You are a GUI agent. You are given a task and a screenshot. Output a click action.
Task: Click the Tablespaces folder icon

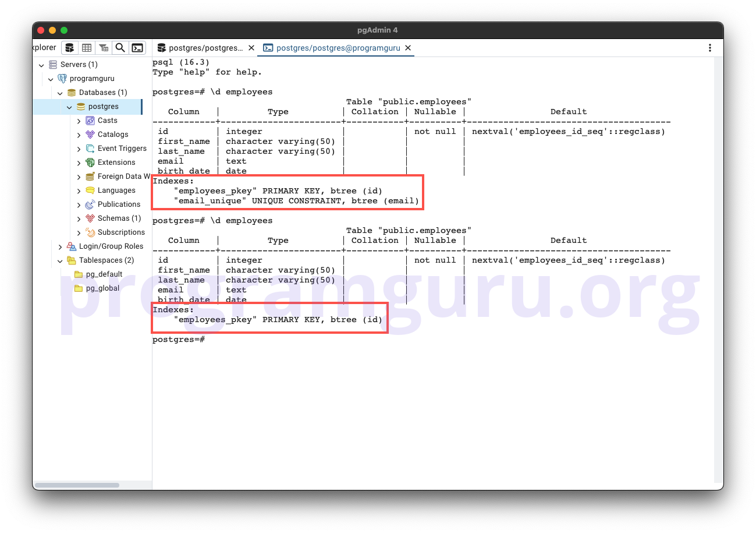coord(72,260)
